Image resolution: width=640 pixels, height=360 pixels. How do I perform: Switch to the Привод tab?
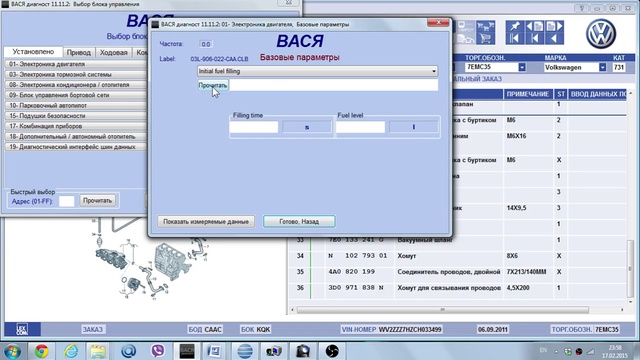[79, 52]
